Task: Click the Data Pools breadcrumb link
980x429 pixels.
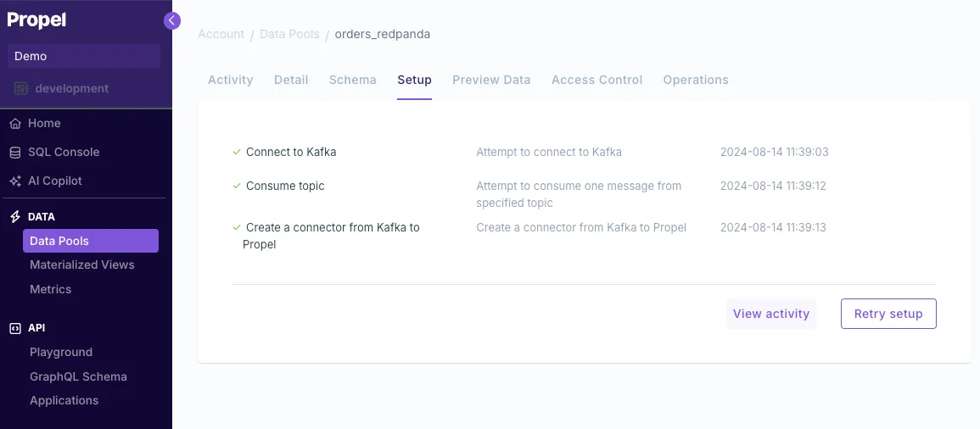Action: [289, 35]
